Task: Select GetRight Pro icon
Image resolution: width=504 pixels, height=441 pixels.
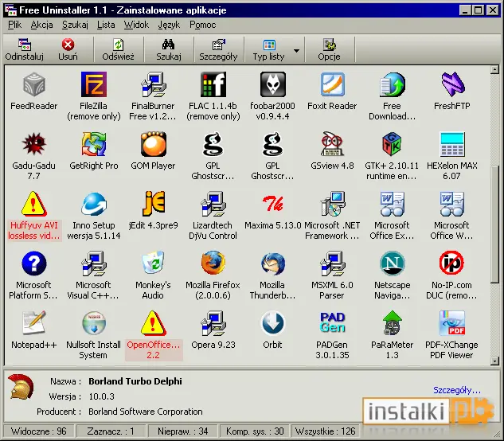Action: click(93, 144)
